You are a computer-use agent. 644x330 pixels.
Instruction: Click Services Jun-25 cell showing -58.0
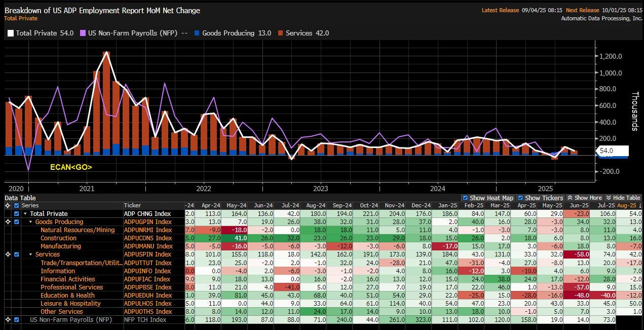pyautogui.click(x=577, y=254)
